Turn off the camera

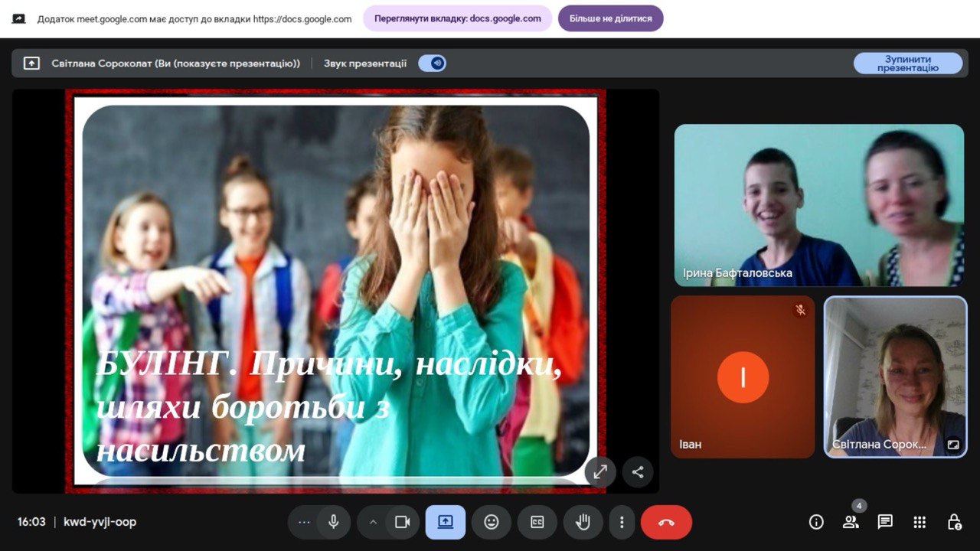click(402, 522)
